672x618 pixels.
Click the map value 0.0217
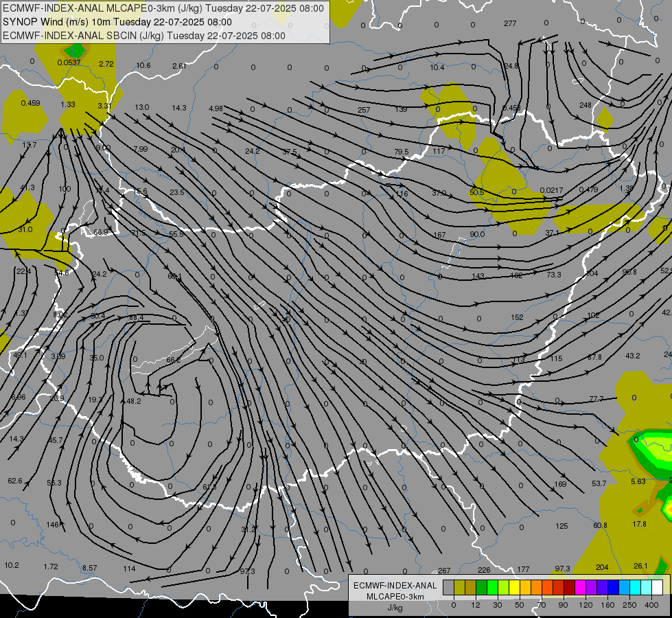[552, 190]
